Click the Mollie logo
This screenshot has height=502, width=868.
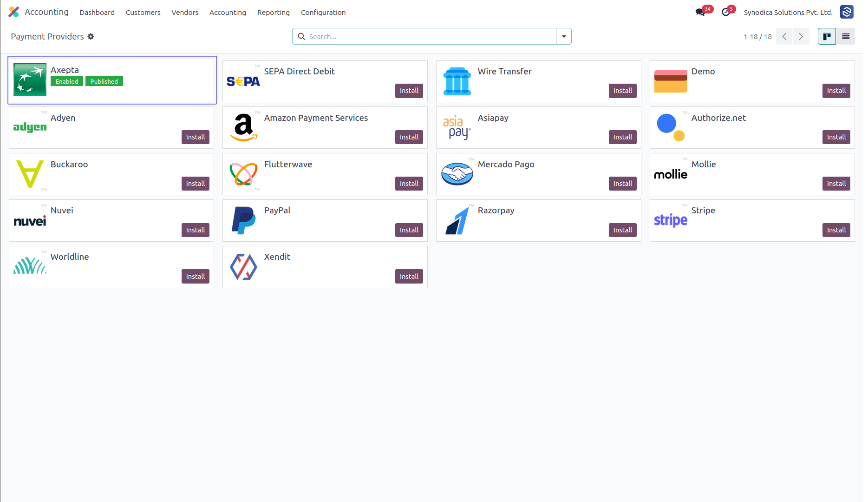(x=671, y=174)
